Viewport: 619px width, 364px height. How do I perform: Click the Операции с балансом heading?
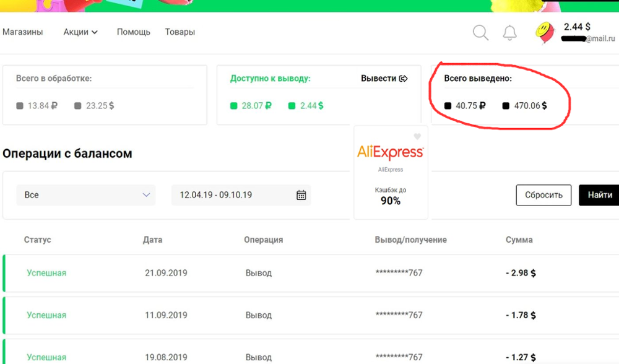click(67, 154)
